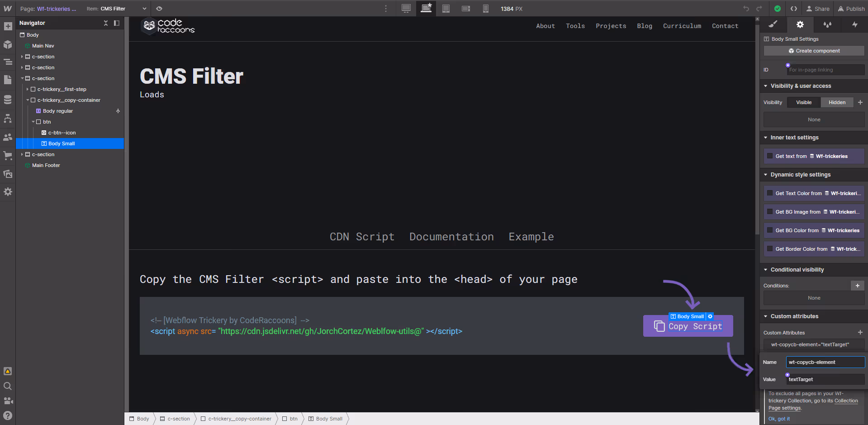Click the attribute Name input field
868x425 pixels.
pyautogui.click(x=825, y=362)
